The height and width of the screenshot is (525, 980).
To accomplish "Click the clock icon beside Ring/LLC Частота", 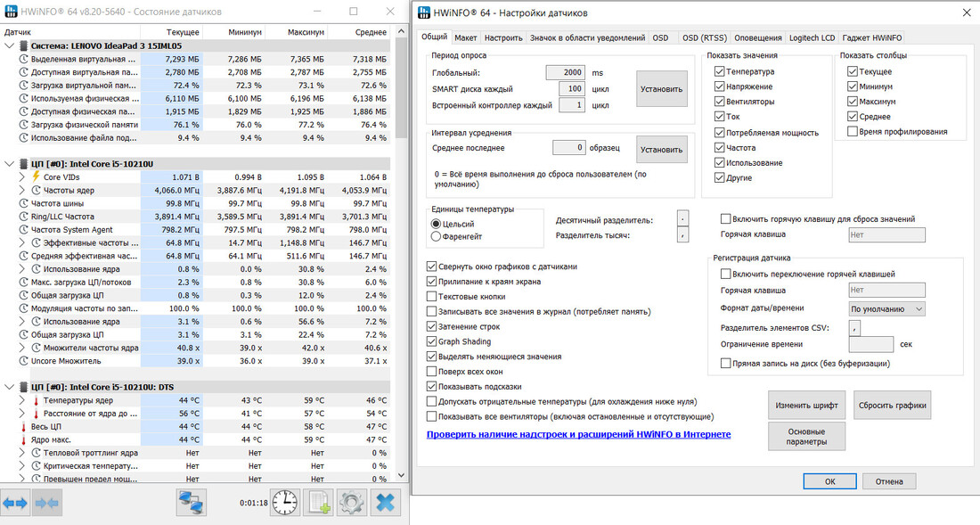I will click(x=24, y=217).
